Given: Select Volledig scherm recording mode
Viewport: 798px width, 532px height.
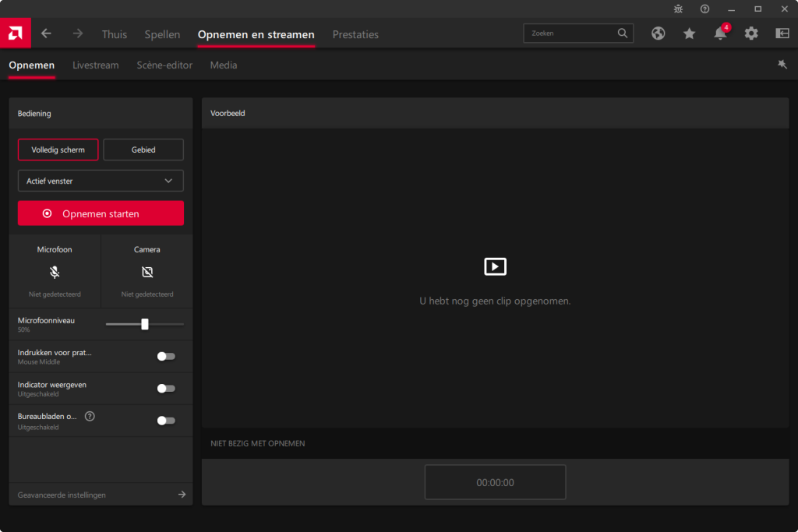Looking at the screenshot, I should coord(58,150).
